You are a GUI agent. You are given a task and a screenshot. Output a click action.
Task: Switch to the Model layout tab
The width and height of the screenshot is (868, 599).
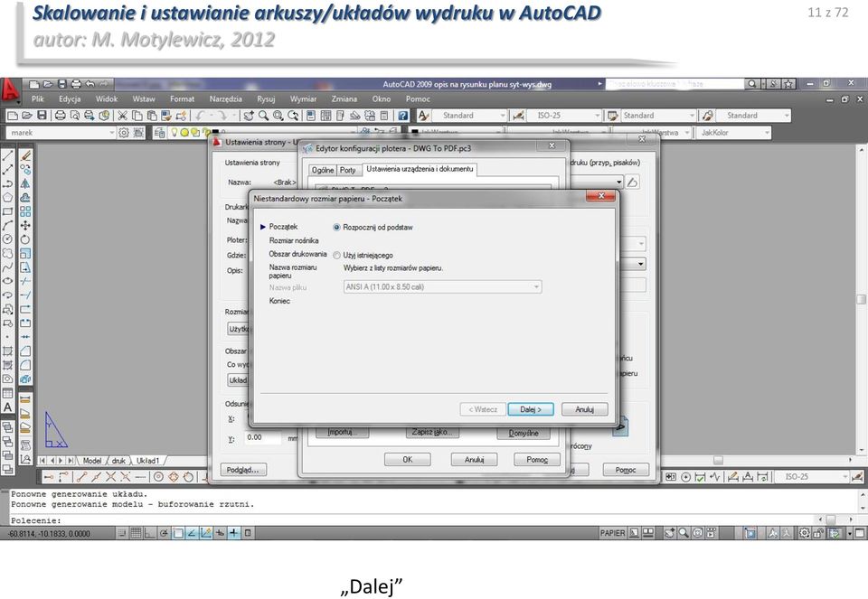(x=92, y=460)
